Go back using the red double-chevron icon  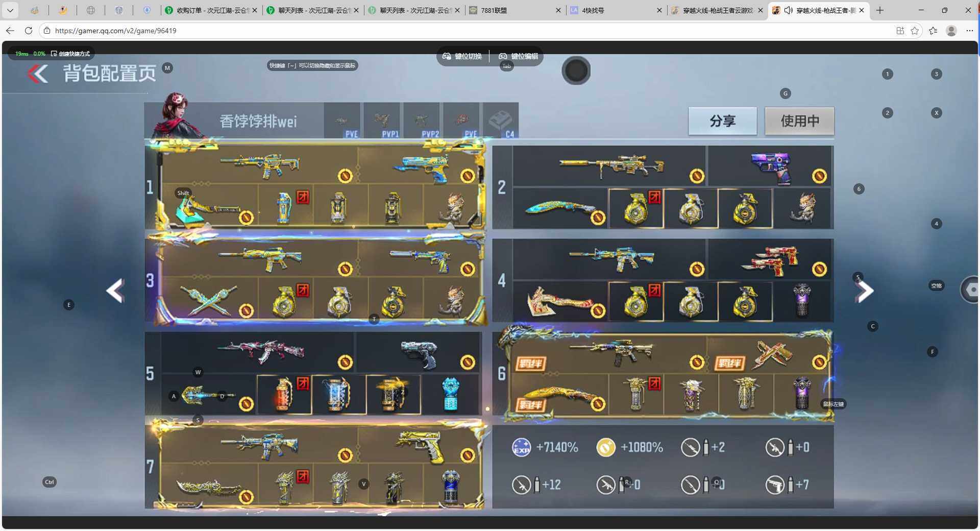(38, 74)
